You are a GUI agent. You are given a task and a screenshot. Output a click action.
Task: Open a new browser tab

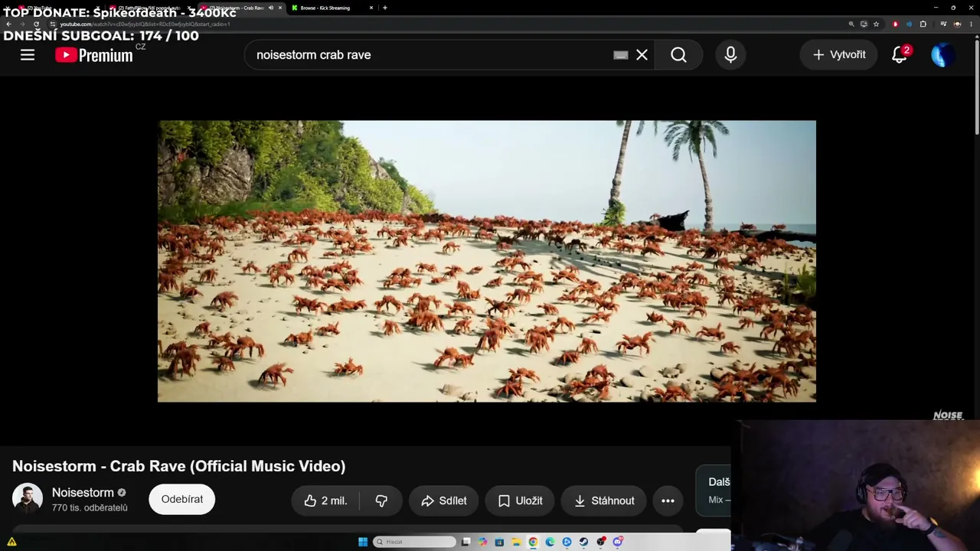[x=384, y=8]
